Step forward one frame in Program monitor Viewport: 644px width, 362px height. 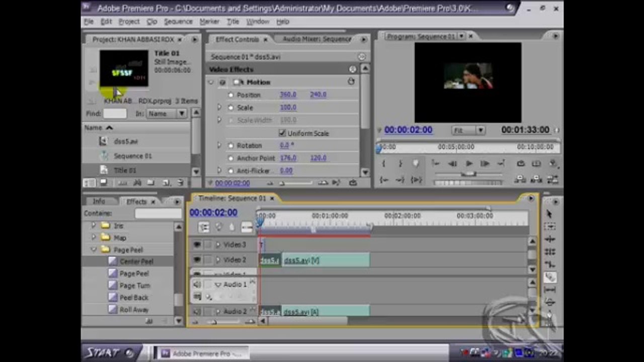485,163
